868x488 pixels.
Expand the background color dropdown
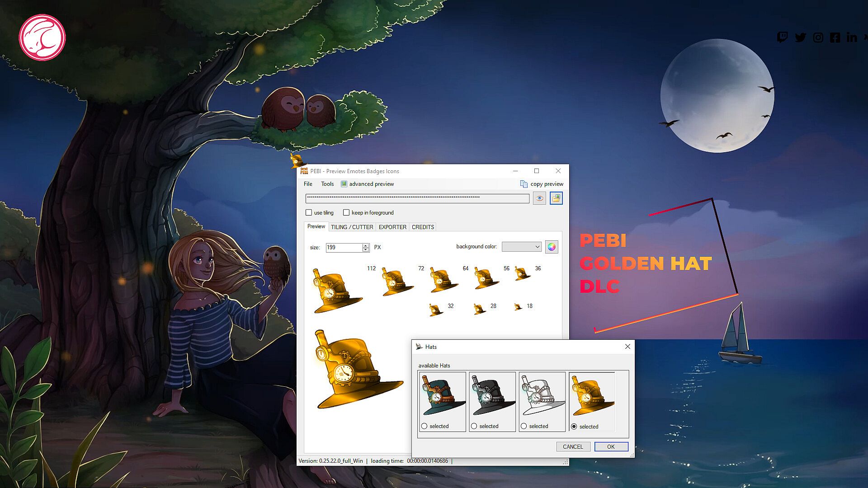537,247
